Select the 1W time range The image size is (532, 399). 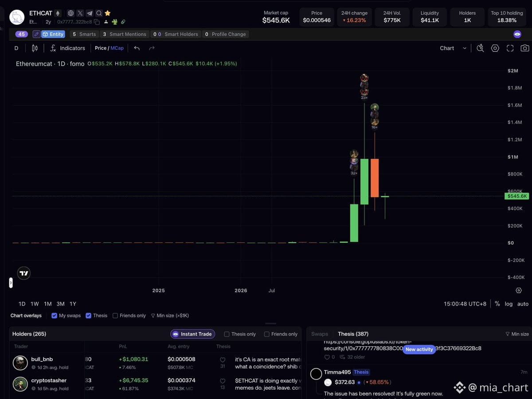35,304
